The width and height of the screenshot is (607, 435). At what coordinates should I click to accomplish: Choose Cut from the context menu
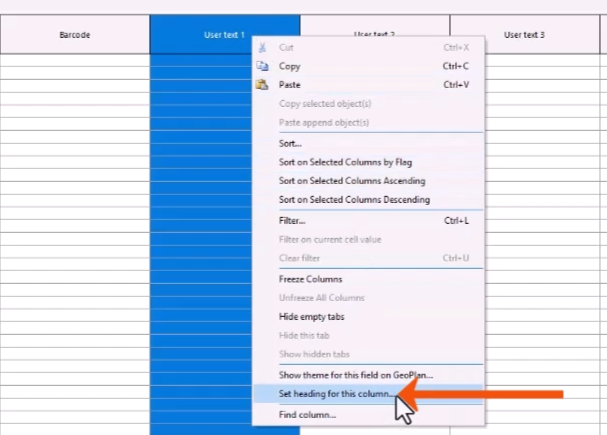point(368,48)
